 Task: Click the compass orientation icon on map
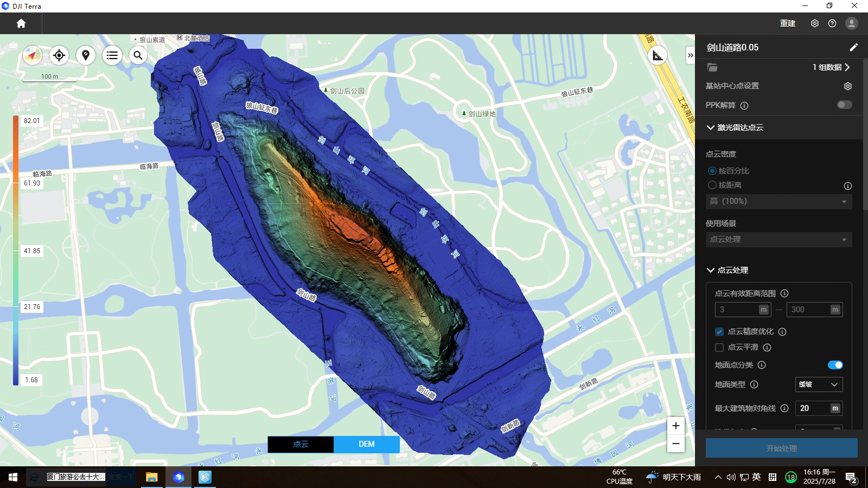tap(33, 55)
